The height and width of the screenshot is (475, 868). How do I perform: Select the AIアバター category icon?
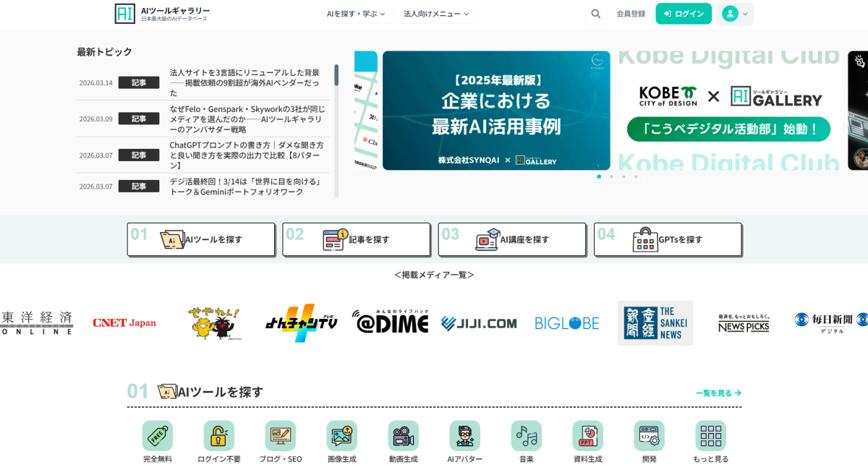point(465,436)
